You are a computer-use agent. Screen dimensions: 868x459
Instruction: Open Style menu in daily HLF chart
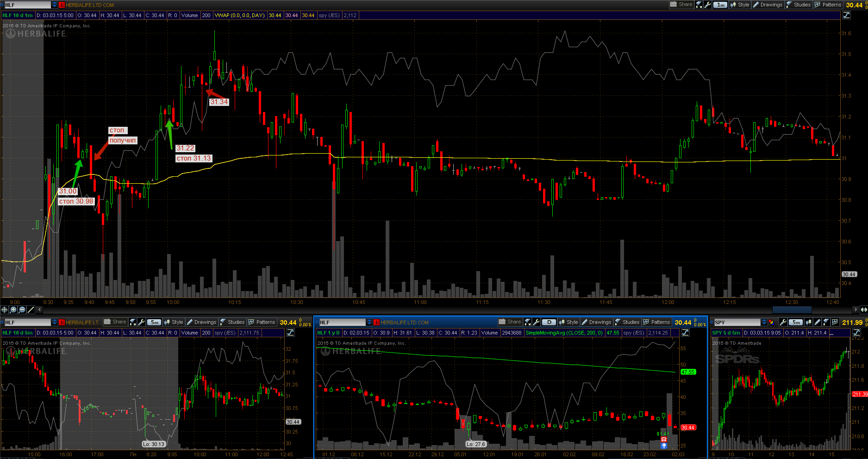[568, 322]
